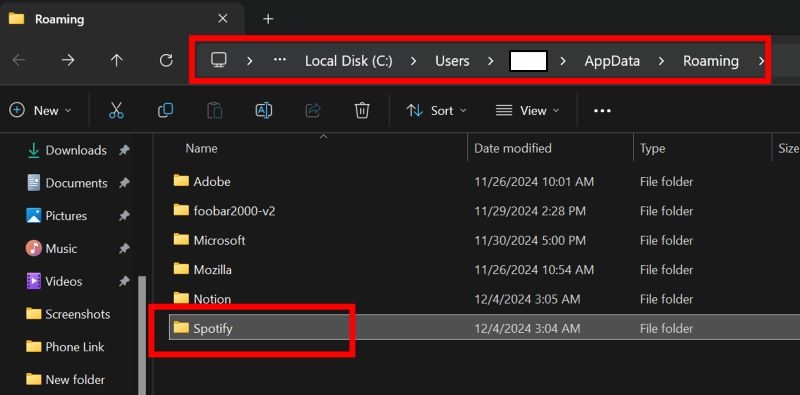Image resolution: width=800 pixels, height=395 pixels.
Task: Click date 12/4/2024 3:05 AM
Action: click(527, 299)
